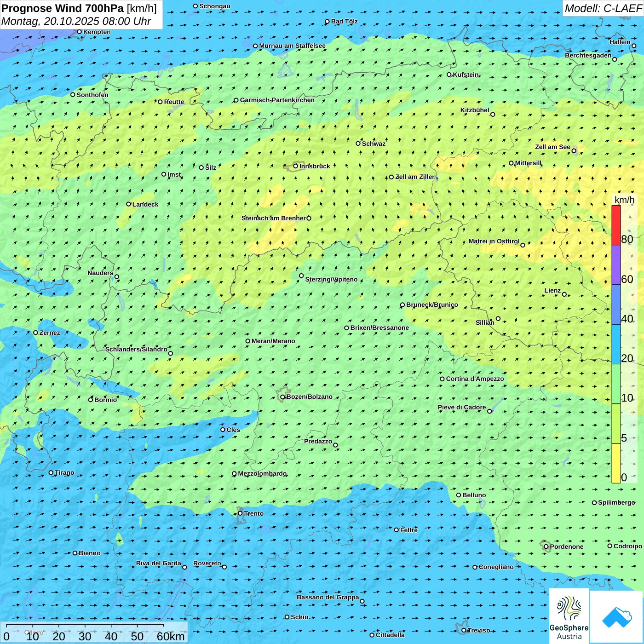Click the Innsbruck city marker circle
The image size is (644, 644).
click(x=296, y=166)
